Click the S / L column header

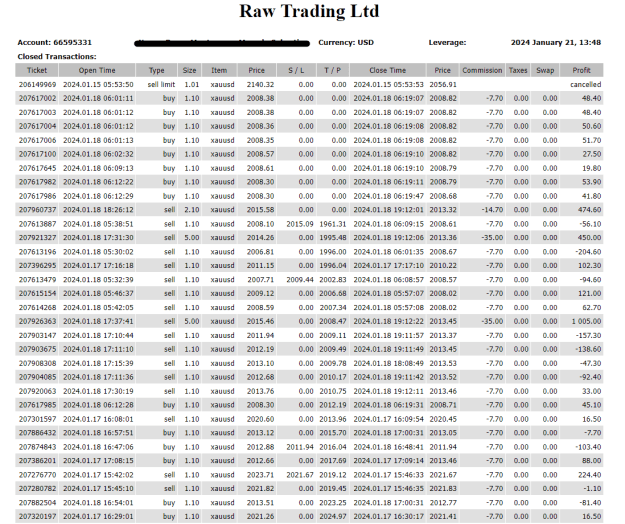click(296, 70)
